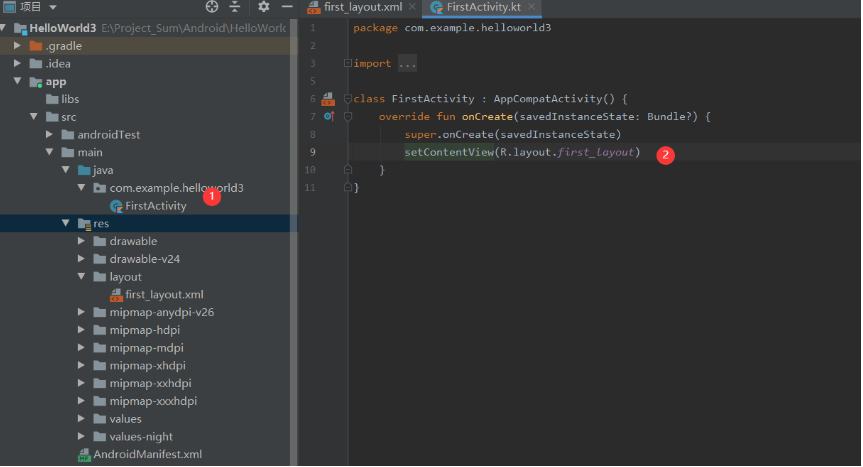Click the HelloWorld3 project module icon
Screen dimensions: 863x467
pyautogui.click(x=20, y=29)
